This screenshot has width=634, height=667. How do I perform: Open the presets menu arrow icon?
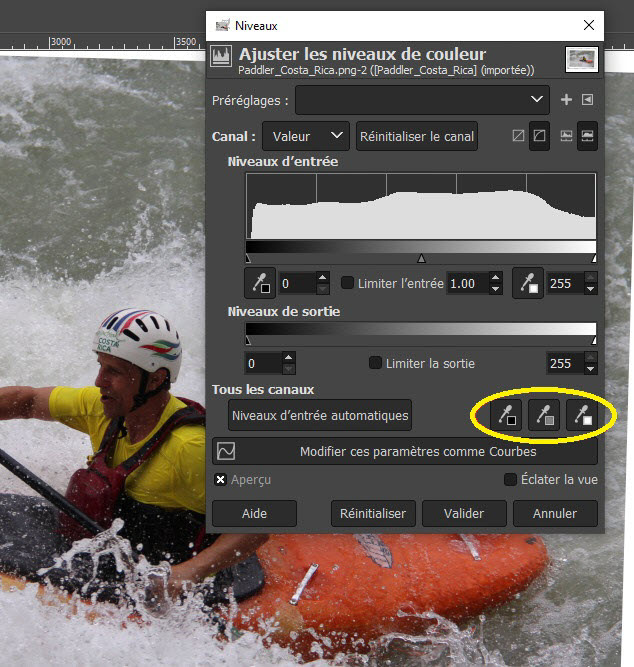[587, 100]
